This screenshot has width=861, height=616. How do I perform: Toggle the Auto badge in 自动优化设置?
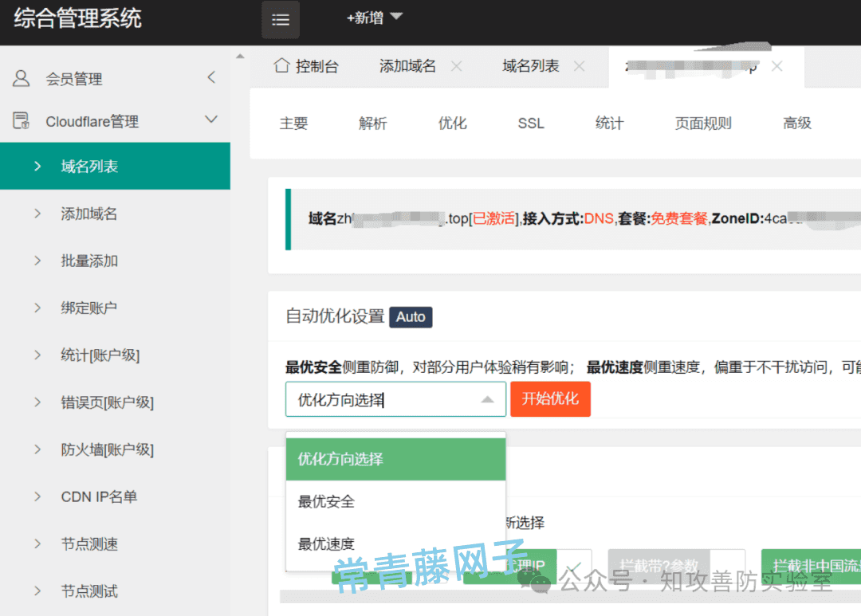411,316
